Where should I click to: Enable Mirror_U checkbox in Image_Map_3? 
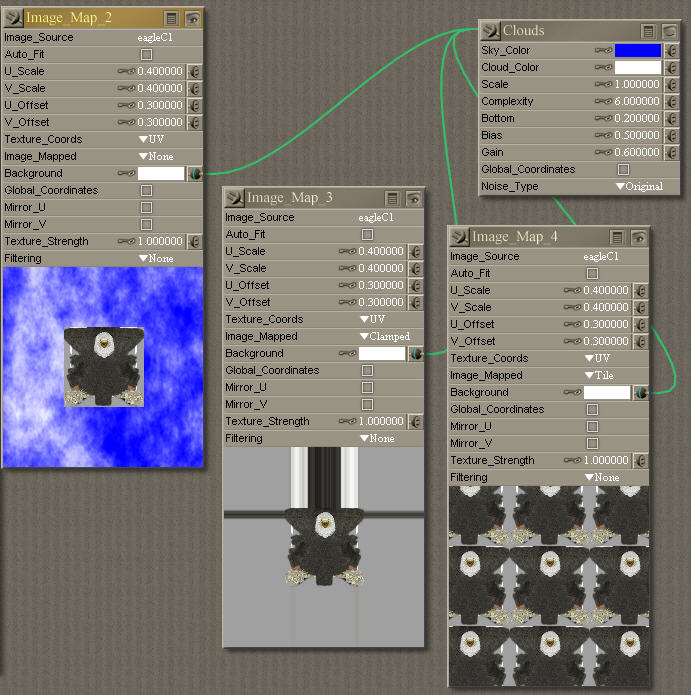click(367, 387)
